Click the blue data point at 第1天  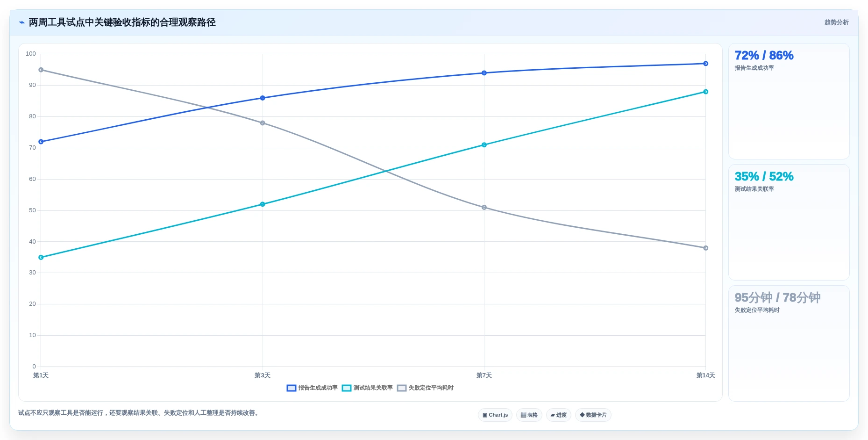tap(41, 142)
